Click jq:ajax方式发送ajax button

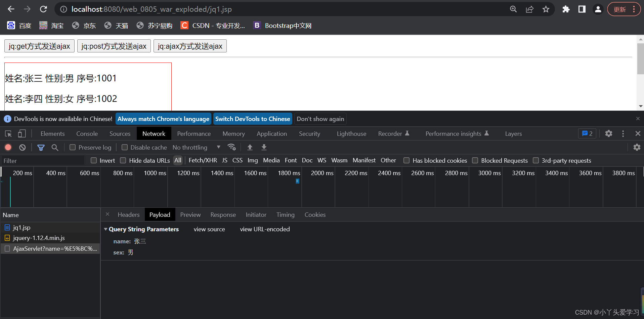click(190, 46)
